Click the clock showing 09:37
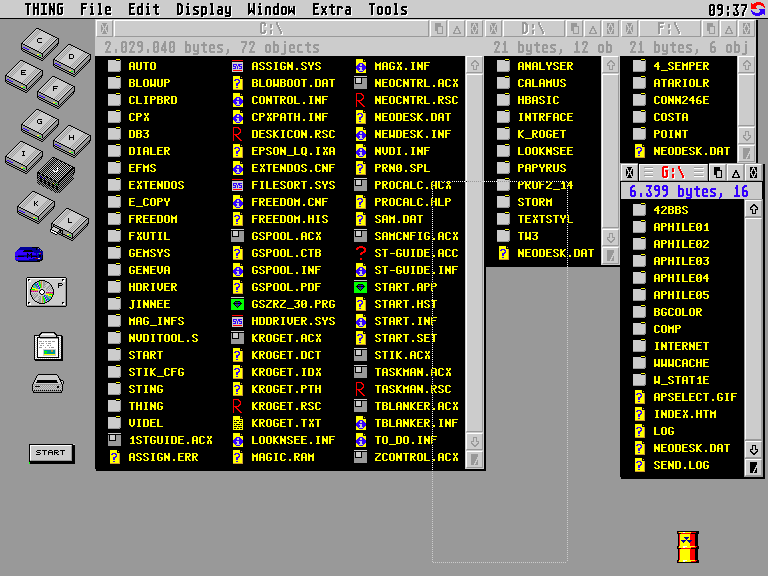 [x=727, y=9]
